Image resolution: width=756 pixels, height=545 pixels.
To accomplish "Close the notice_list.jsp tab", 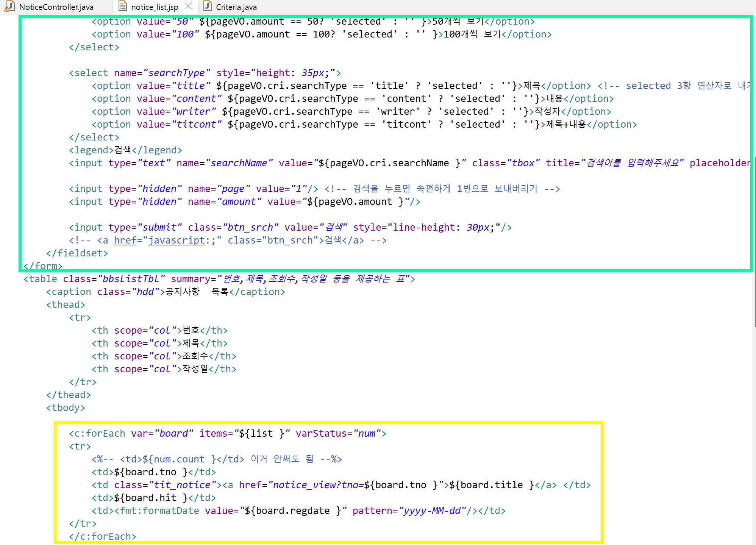I will 188,6.
